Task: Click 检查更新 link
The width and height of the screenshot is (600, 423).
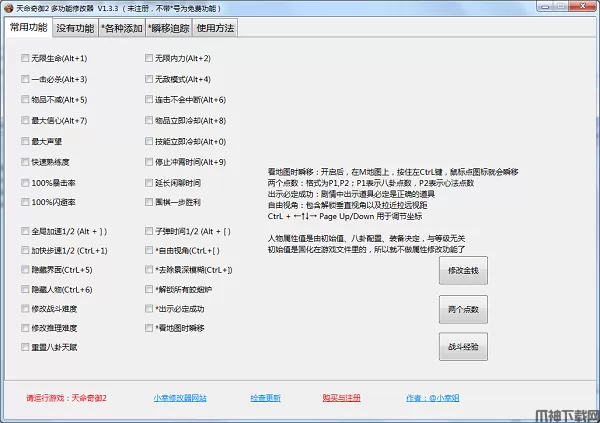Action: click(x=266, y=398)
